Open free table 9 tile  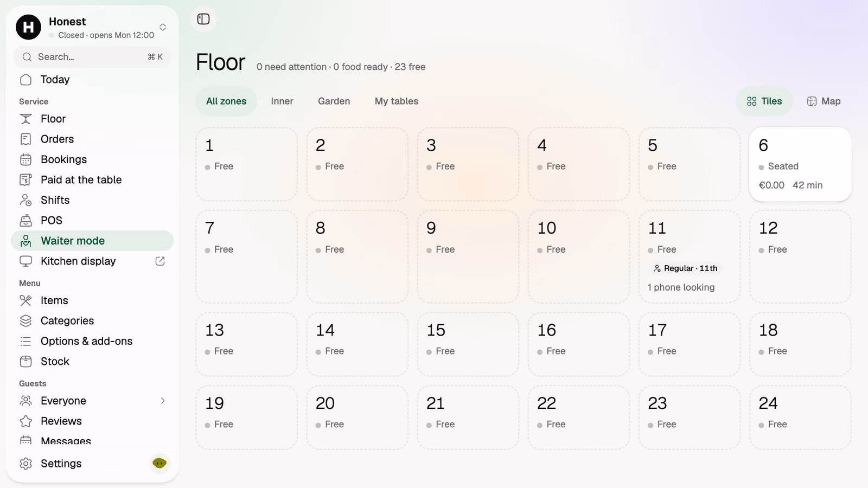(468, 256)
